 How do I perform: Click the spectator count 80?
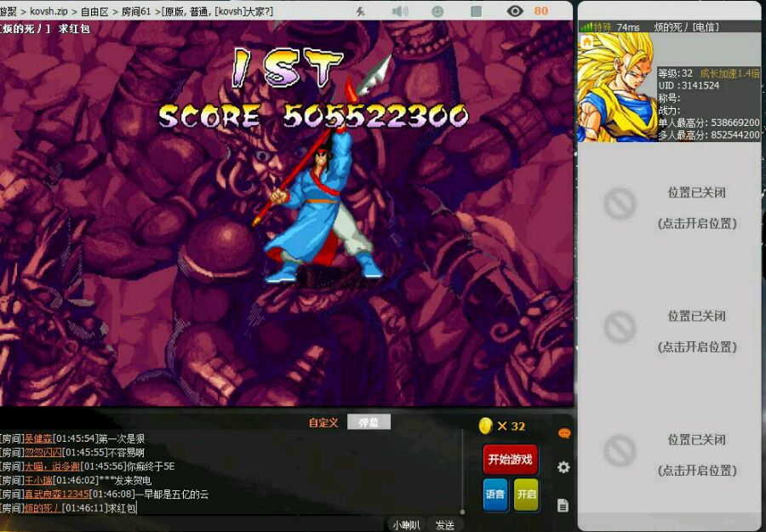(540, 11)
